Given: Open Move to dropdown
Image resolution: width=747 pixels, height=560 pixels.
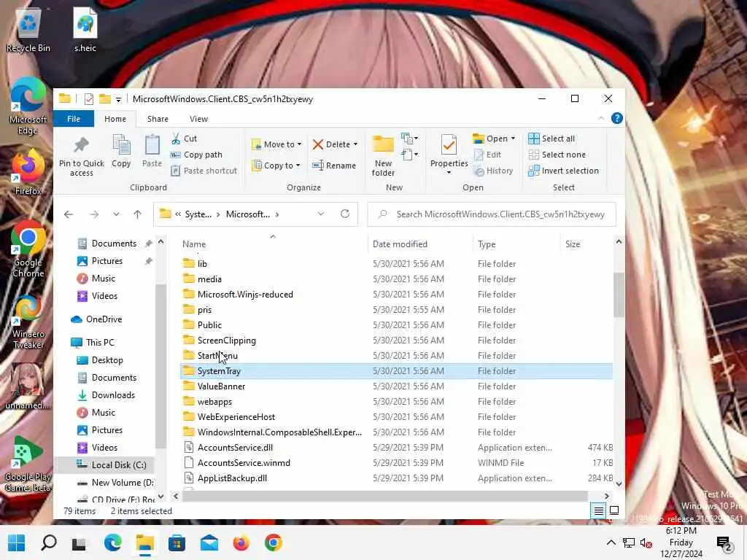Looking at the screenshot, I should pos(276,144).
